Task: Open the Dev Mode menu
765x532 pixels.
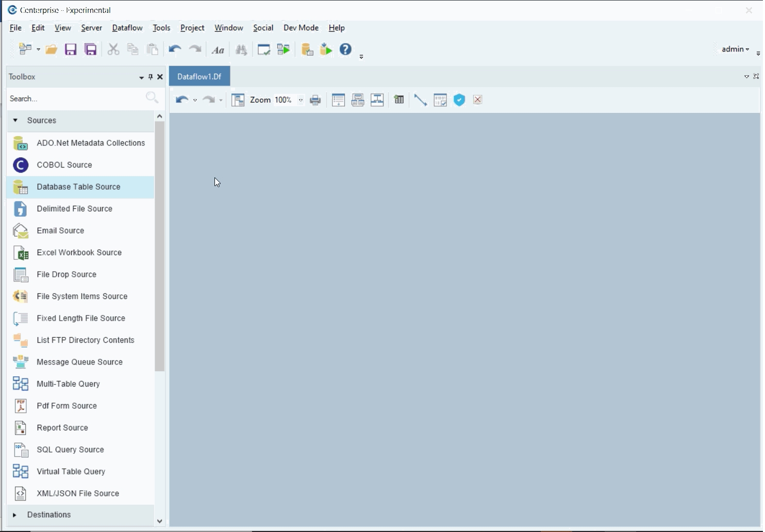Action: pos(301,28)
